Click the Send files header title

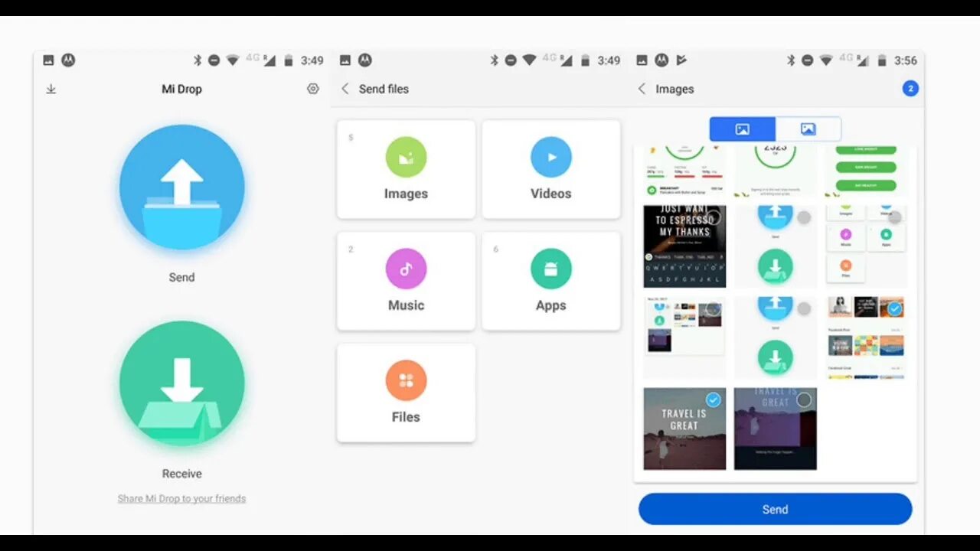click(384, 89)
